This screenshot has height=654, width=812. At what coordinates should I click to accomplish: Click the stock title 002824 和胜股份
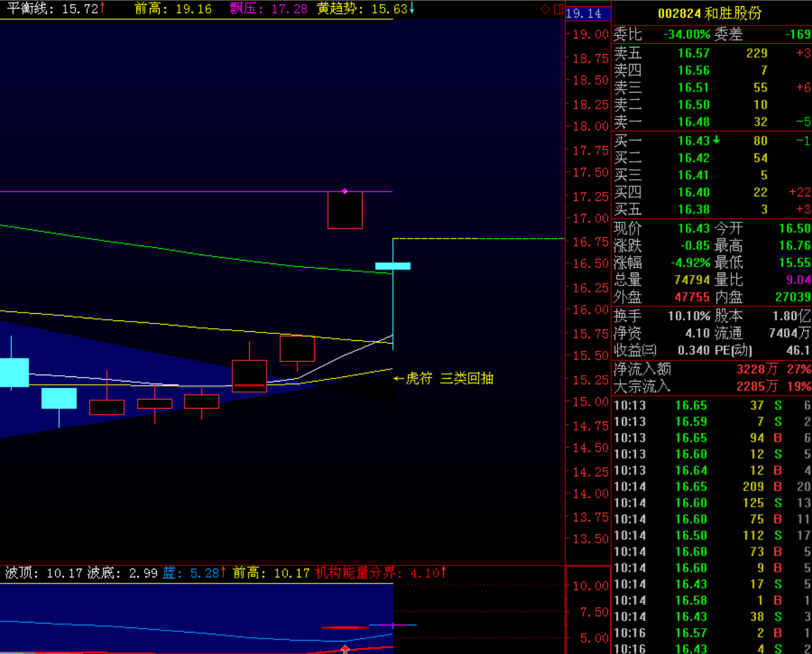tap(709, 13)
